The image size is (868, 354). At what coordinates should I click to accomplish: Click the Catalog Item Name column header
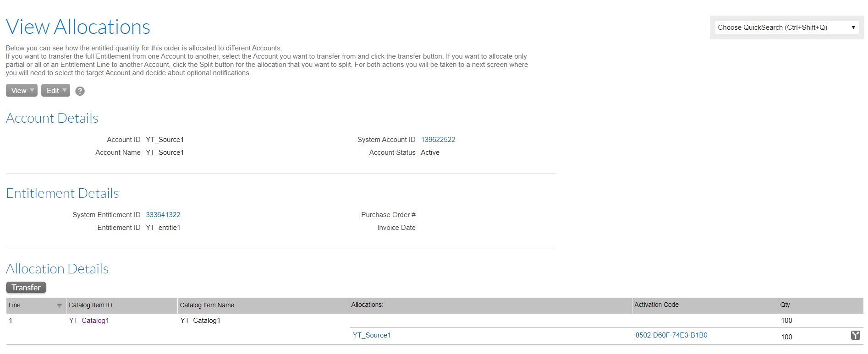click(263, 305)
